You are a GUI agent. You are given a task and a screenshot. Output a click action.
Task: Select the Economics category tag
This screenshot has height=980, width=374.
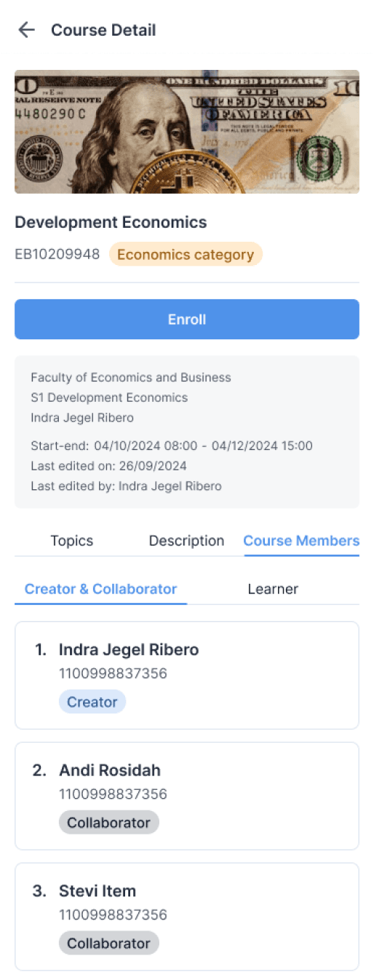pos(186,255)
